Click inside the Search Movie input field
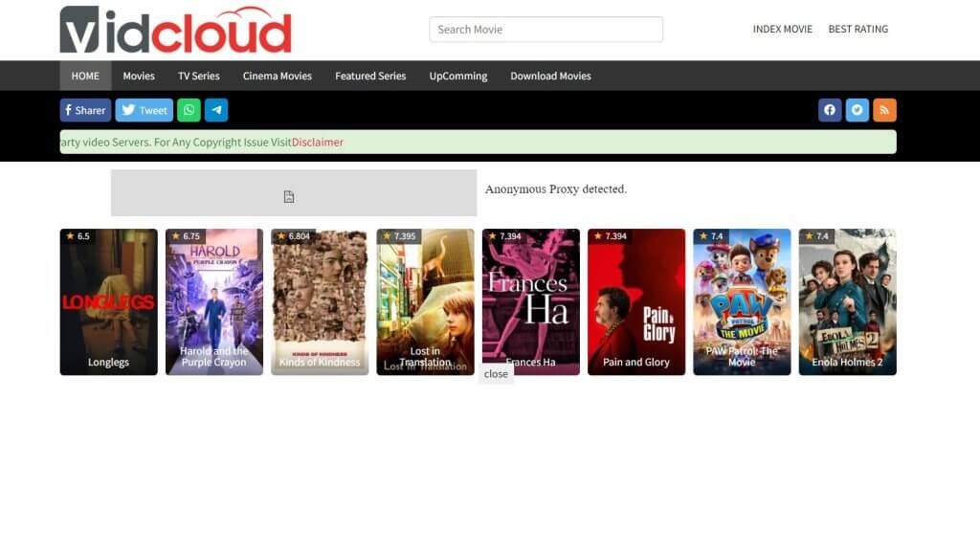This screenshot has width=980, height=554. tap(546, 29)
